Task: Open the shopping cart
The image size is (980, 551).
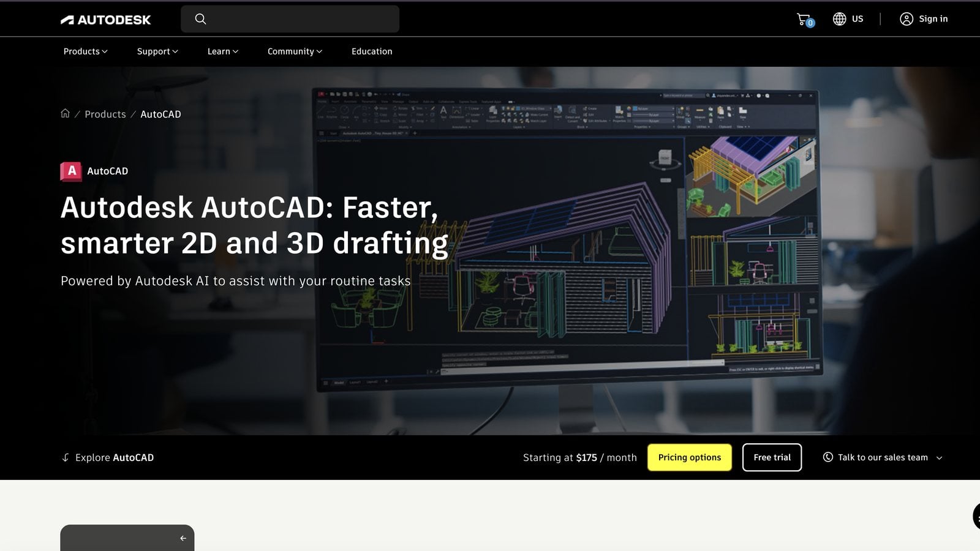Action: (x=805, y=20)
